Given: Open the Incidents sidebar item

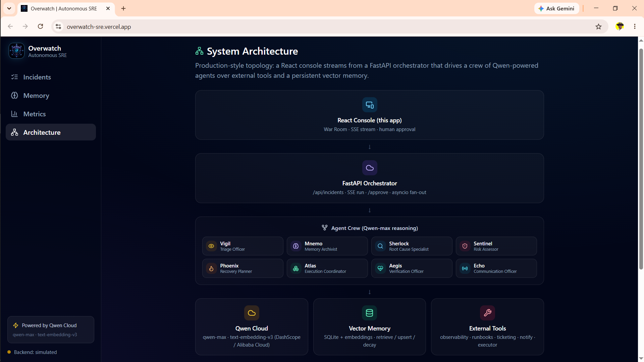Looking at the screenshot, I should click(51, 77).
